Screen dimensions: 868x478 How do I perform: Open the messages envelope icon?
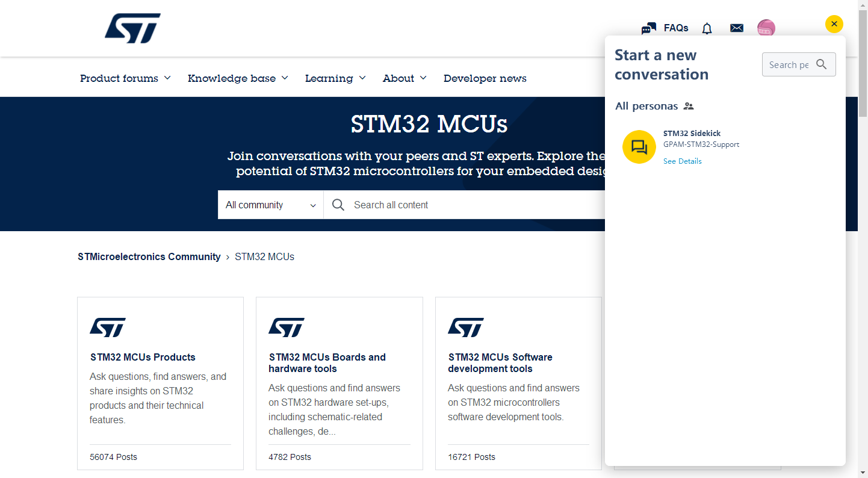pyautogui.click(x=737, y=28)
